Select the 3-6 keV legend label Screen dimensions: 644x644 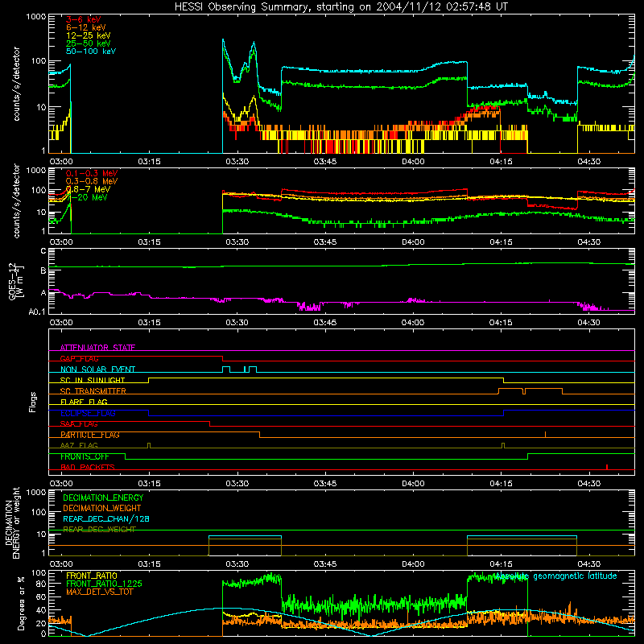[84, 19]
